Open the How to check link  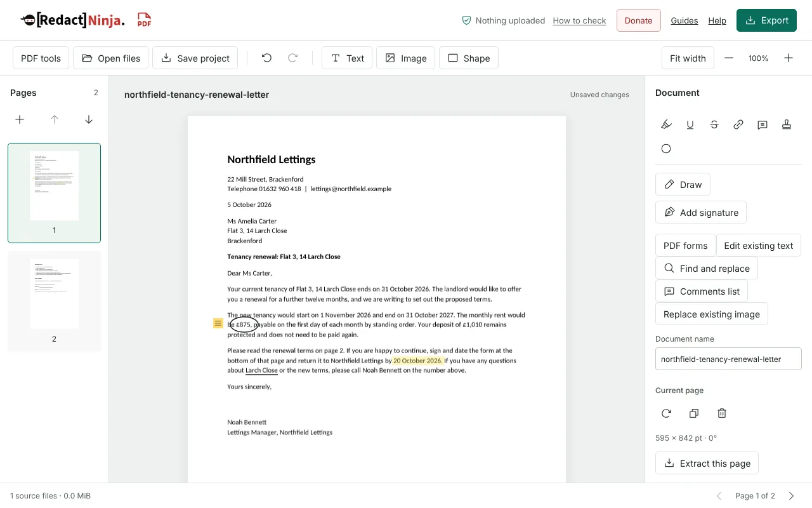coord(579,20)
